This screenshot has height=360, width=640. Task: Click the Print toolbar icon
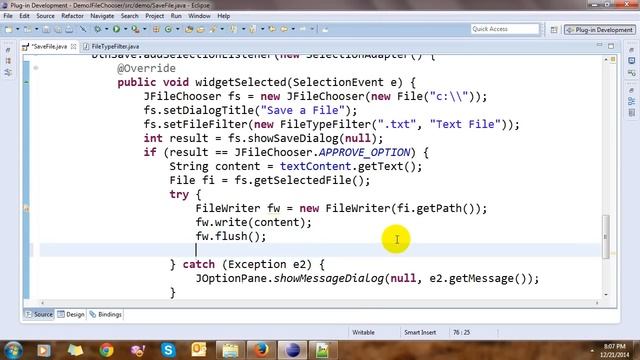[69, 29]
